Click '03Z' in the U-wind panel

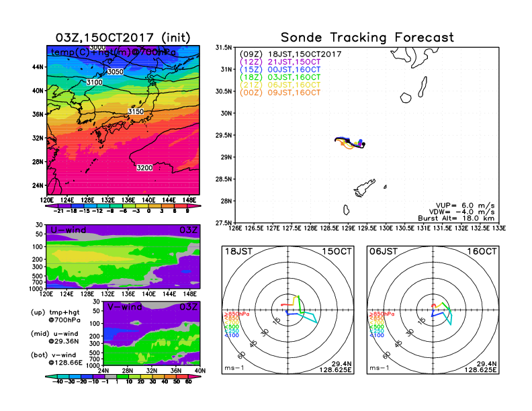pyautogui.click(x=188, y=230)
